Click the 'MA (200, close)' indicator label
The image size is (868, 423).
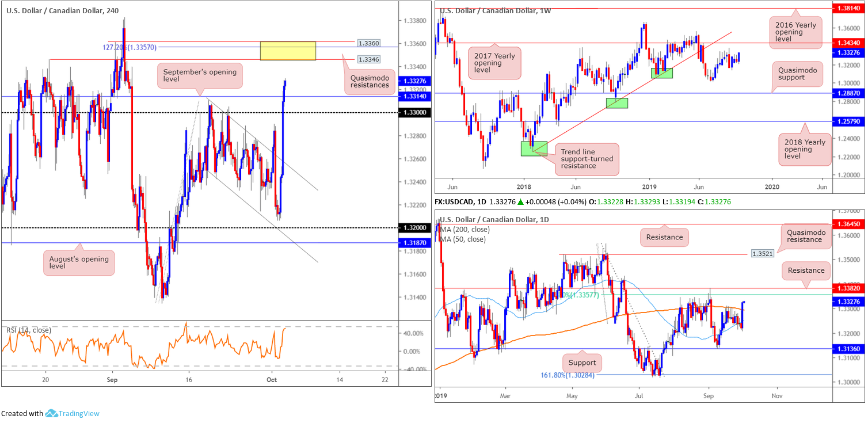coord(464,229)
